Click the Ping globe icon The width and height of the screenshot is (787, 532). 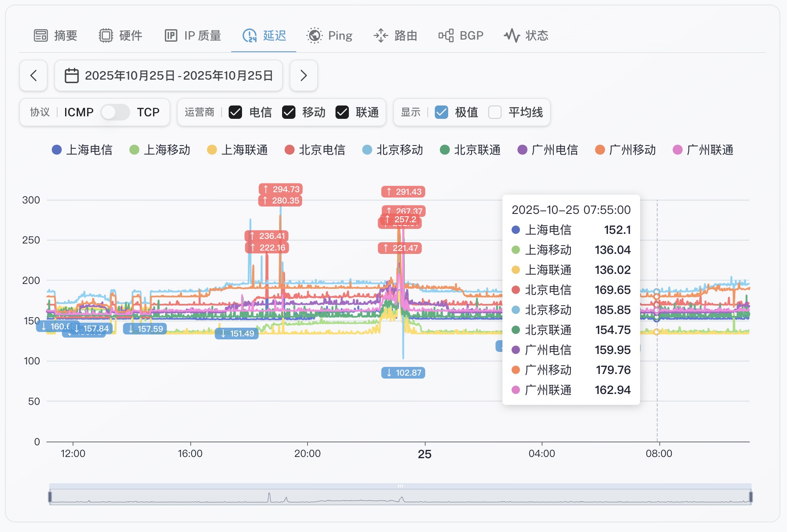pos(314,36)
